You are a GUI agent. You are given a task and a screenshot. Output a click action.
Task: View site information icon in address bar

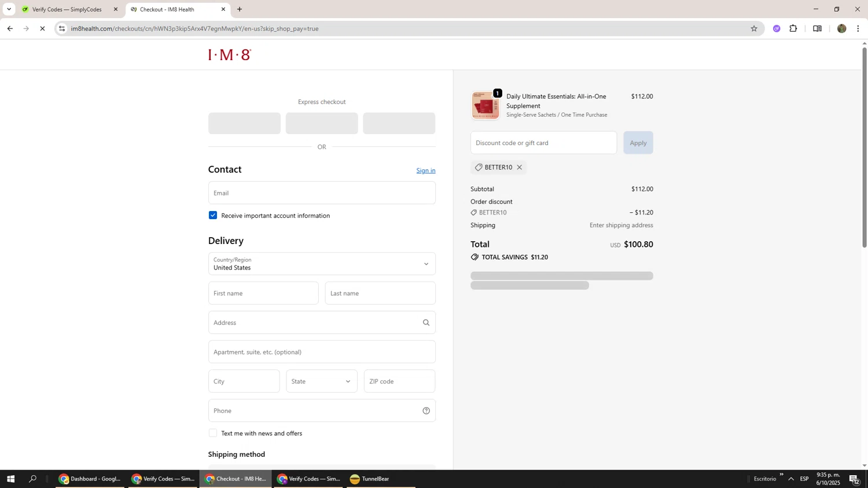click(x=62, y=28)
